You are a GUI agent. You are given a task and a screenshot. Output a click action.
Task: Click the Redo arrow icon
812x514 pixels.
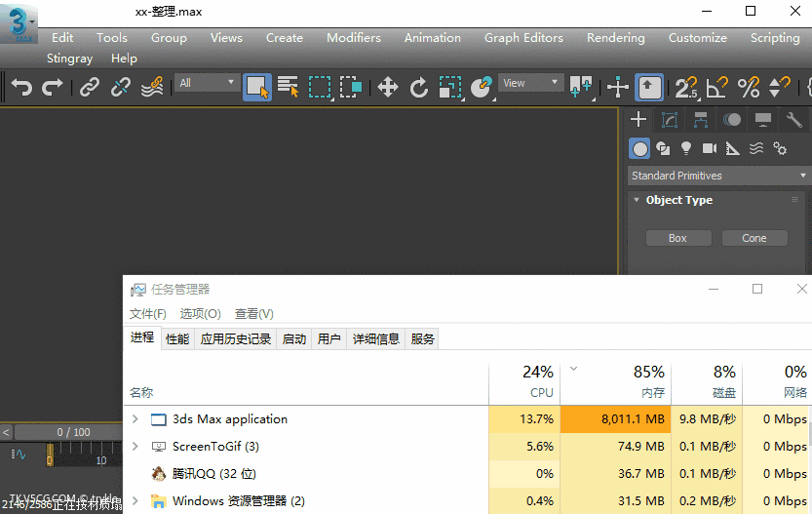pyautogui.click(x=53, y=87)
